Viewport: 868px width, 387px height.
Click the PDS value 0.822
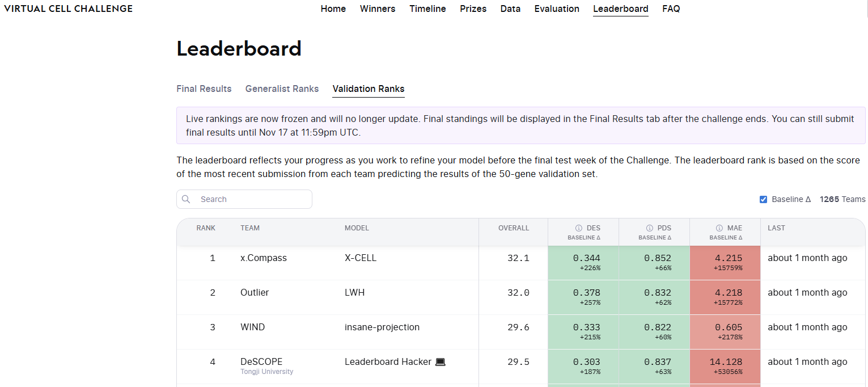(x=658, y=327)
